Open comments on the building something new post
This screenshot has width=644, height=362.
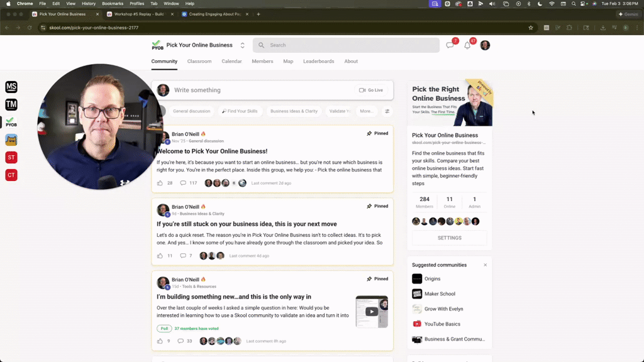(x=180, y=341)
